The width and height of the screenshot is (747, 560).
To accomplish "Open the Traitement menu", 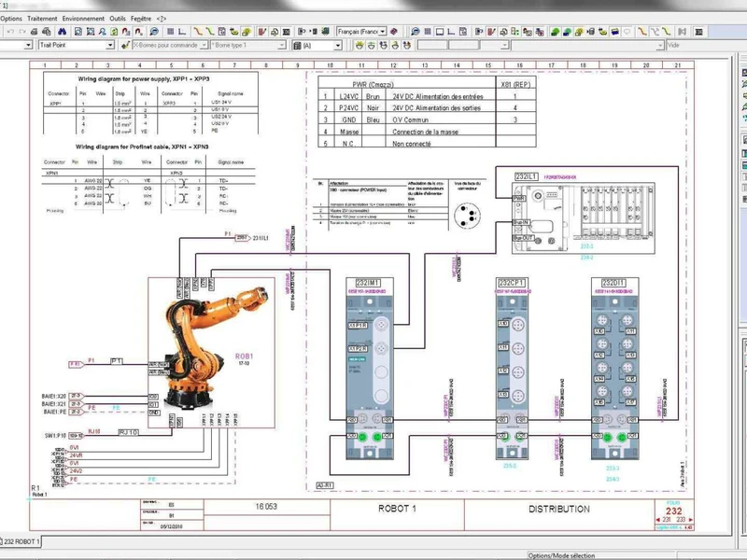I will pyautogui.click(x=42, y=19).
